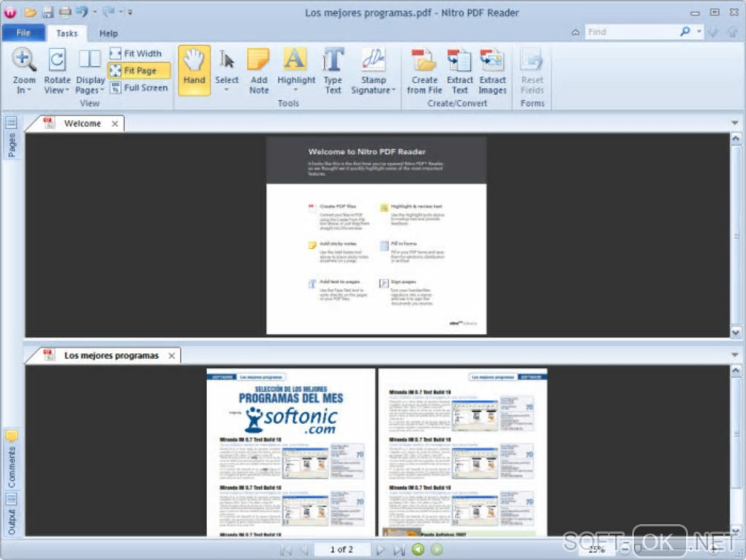The image size is (746, 560).
Task: Go to the first page
Action: pos(285,550)
